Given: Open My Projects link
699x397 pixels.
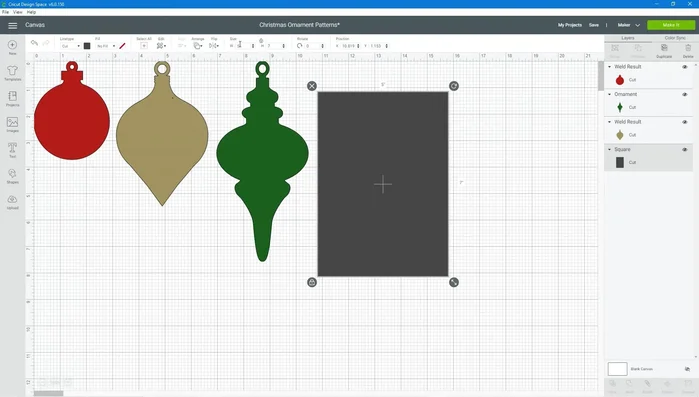Looking at the screenshot, I should tap(570, 25).
